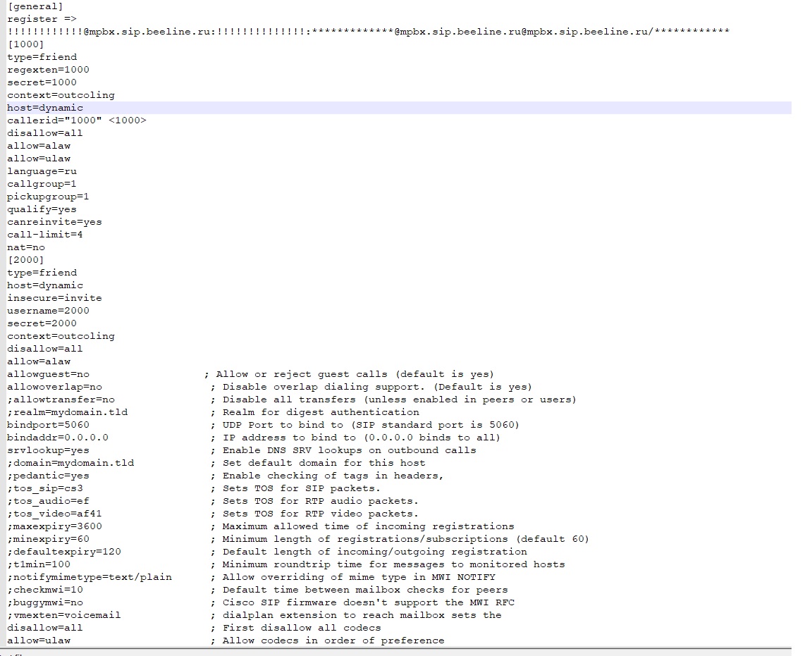The image size is (812, 656).
Task: Click the nat=no setting
Action: tap(25, 247)
